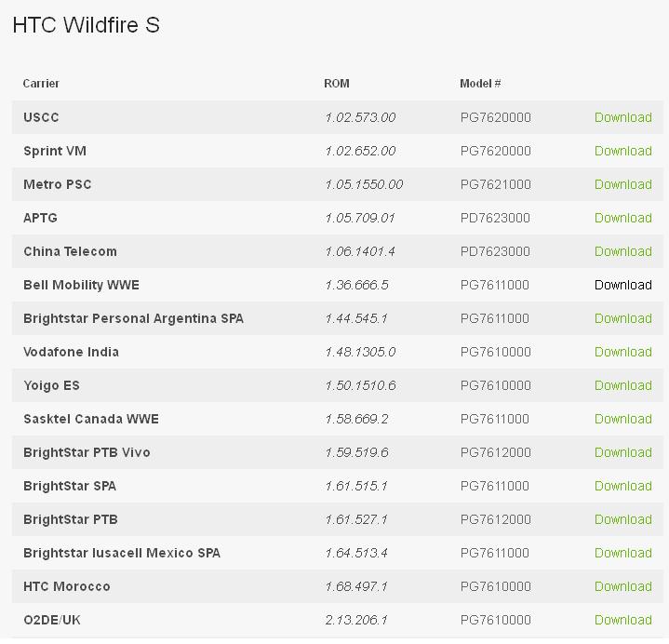Screen dimensions: 669x644
Task: Download the China Telecom ROM
Action: point(622,251)
